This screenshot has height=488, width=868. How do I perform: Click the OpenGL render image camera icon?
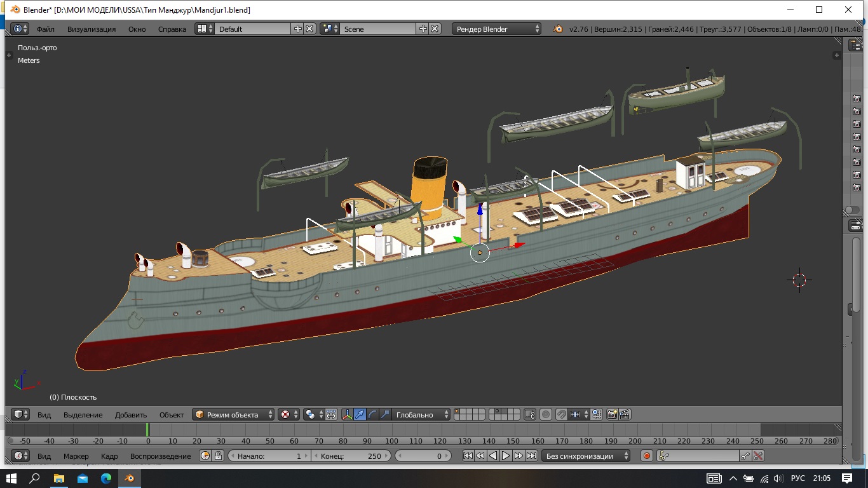pos(613,414)
